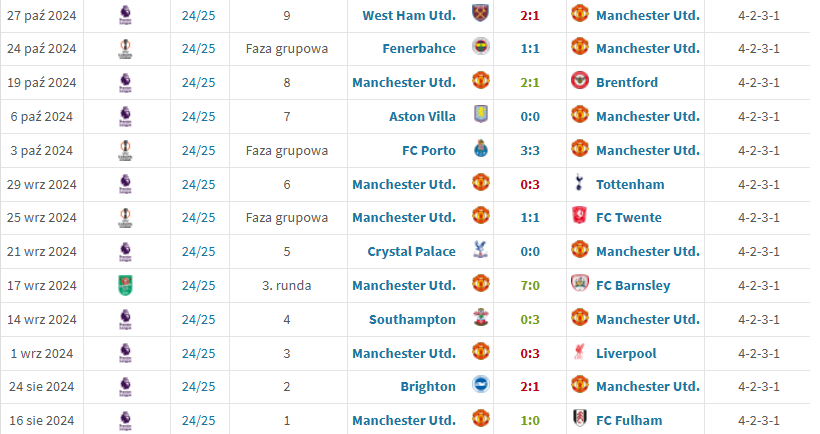This screenshot has width=820, height=434.
Task: Click Europa League icon on 24 paź row
Action: click(x=126, y=49)
